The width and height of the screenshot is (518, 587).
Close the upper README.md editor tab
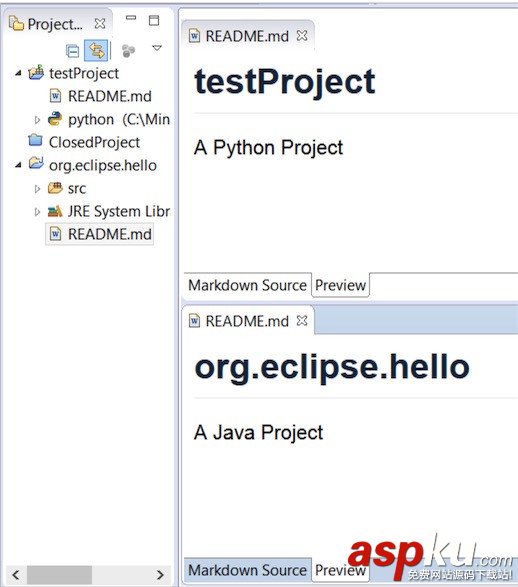pos(302,36)
